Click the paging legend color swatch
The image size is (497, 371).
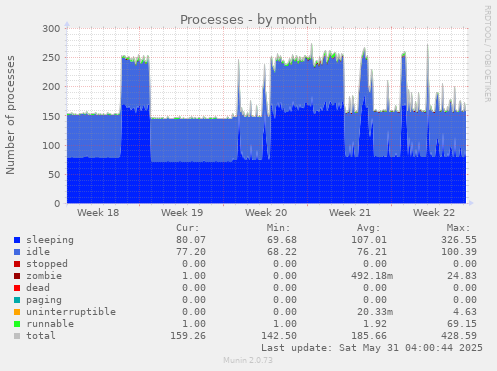point(17,300)
